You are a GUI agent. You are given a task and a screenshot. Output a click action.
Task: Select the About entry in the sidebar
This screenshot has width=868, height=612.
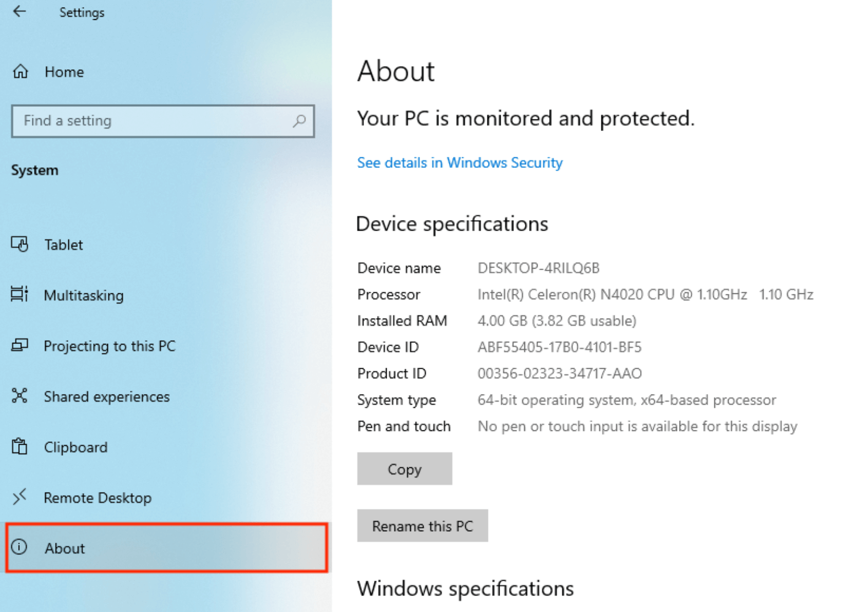(x=64, y=548)
